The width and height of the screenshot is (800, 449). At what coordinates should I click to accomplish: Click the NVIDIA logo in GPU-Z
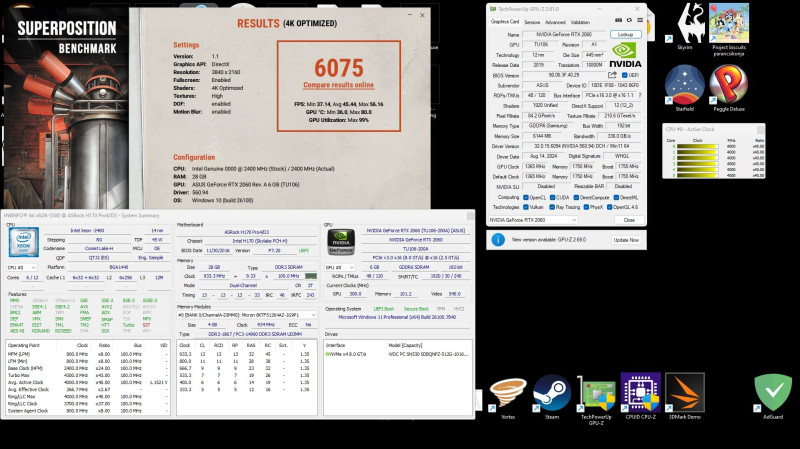pyautogui.click(x=625, y=55)
